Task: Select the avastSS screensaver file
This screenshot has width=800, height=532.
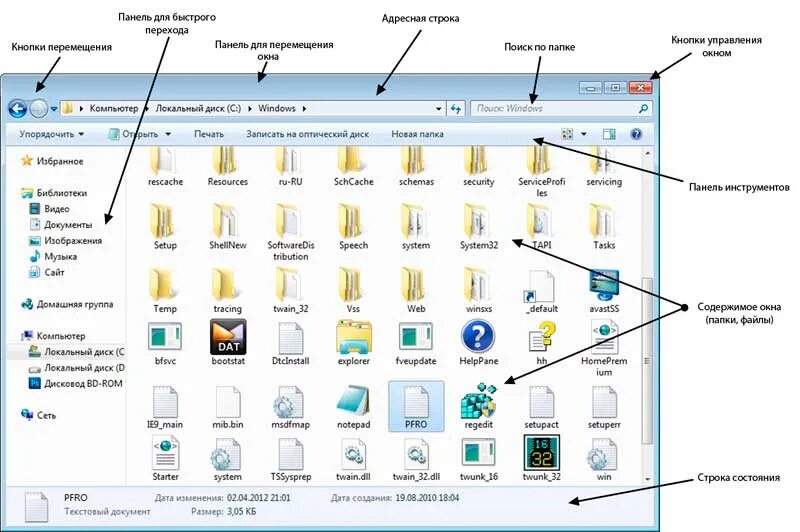Action: pyautogui.click(x=604, y=290)
